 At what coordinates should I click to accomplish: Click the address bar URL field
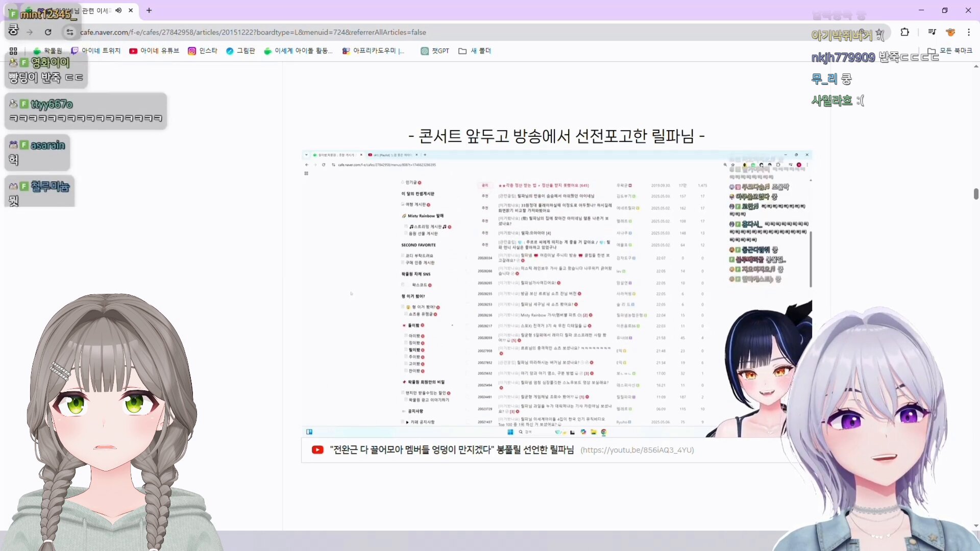[x=357, y=32]
